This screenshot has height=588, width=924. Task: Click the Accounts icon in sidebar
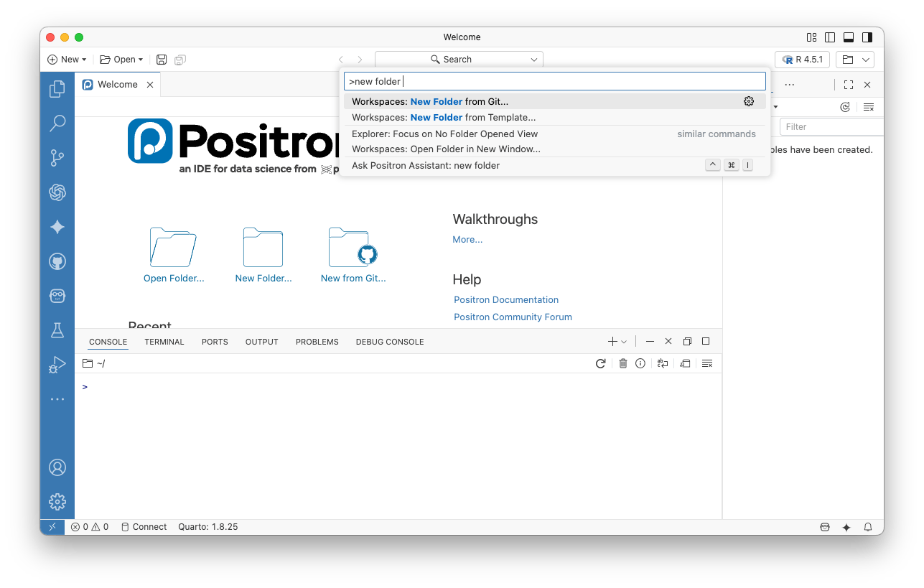57,467
